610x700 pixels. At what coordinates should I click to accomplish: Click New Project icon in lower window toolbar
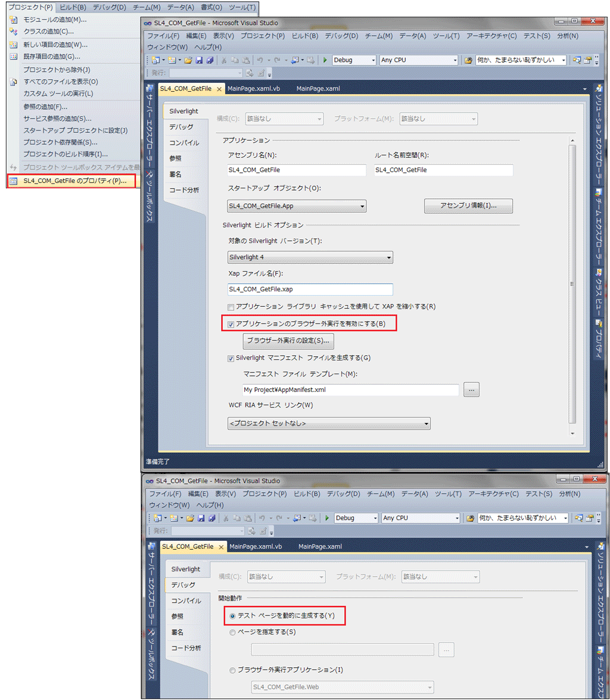[157, 518]
